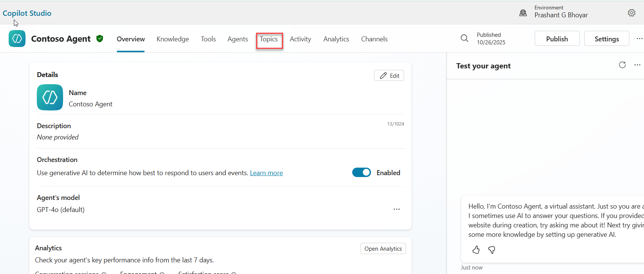Open the Agents tab
Image resolution: width=644 pixels, height=274 pixels.
tap(238, 39)
